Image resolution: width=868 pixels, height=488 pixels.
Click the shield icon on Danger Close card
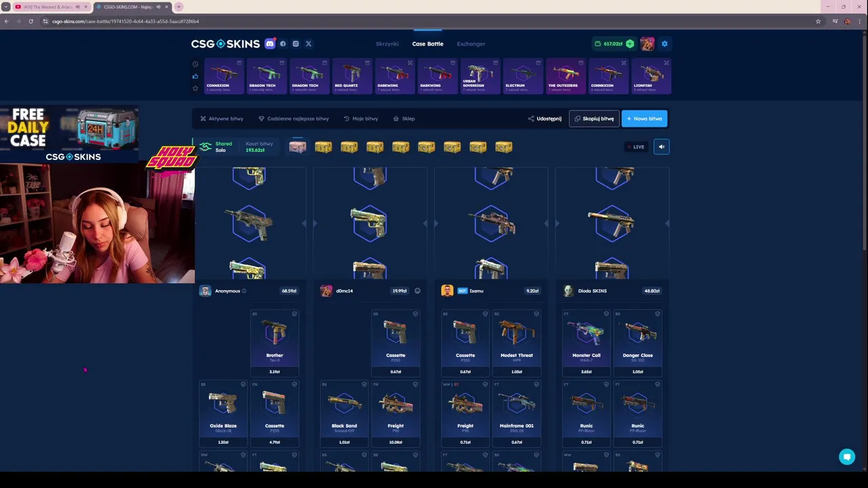(x=656, y=314)
